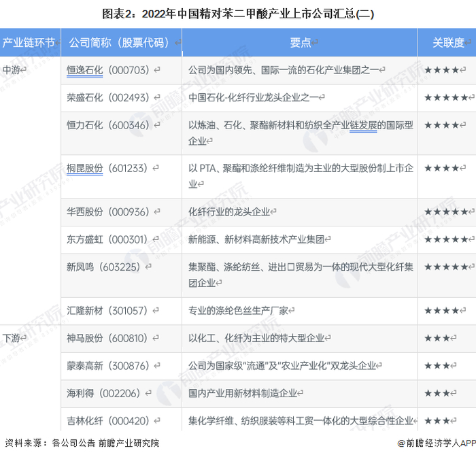Click description 公司为国内领先、国际一流的石化产业集团之一
Screen dimensions: 476x457
[x=284, y=70]
